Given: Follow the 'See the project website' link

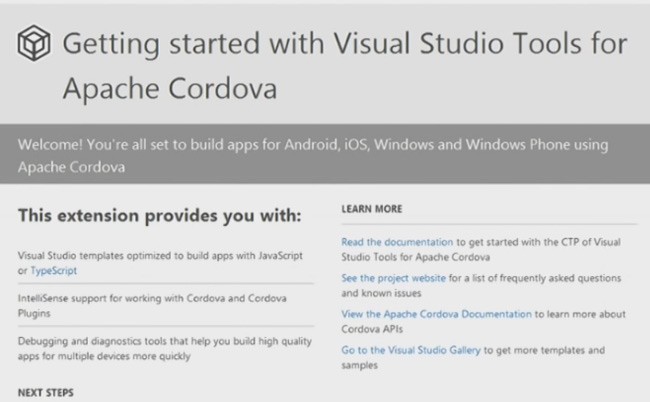Looking at the screenshot, I should click(393, 278).
